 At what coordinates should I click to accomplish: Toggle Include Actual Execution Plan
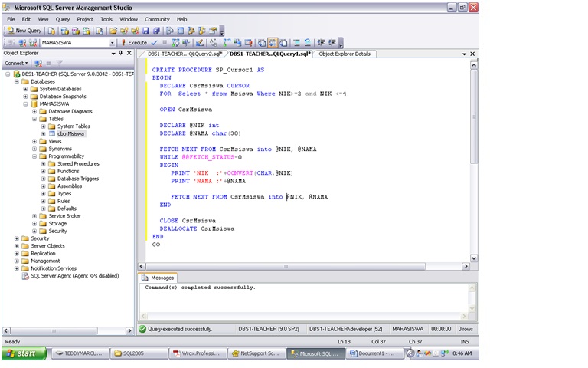click(x=227, y=42)
